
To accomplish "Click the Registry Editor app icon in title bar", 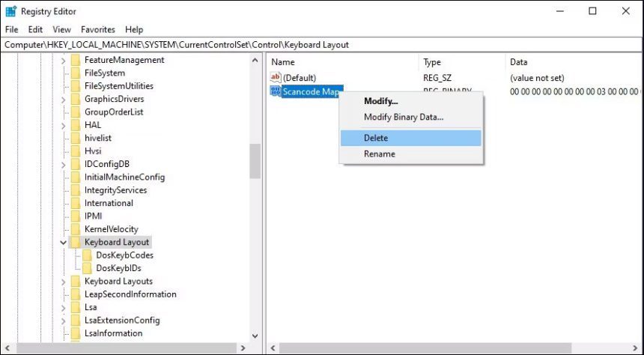I will pyautogui.click(x=11, y=11).
